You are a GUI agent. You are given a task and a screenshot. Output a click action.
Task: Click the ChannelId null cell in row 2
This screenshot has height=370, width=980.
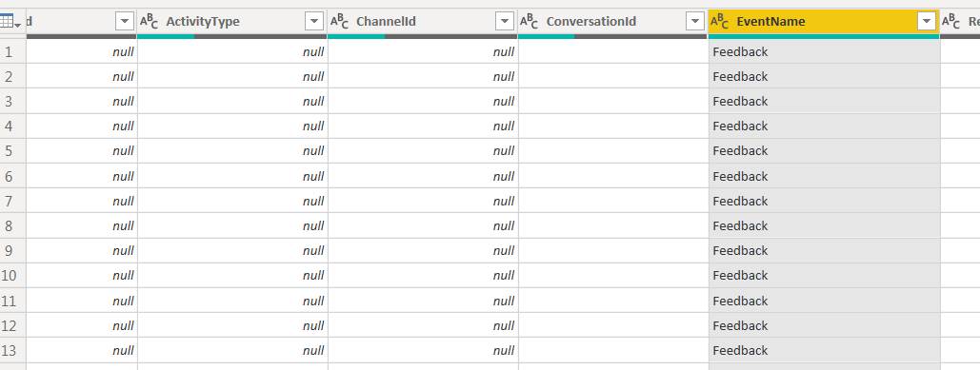[x=423, y=76]
